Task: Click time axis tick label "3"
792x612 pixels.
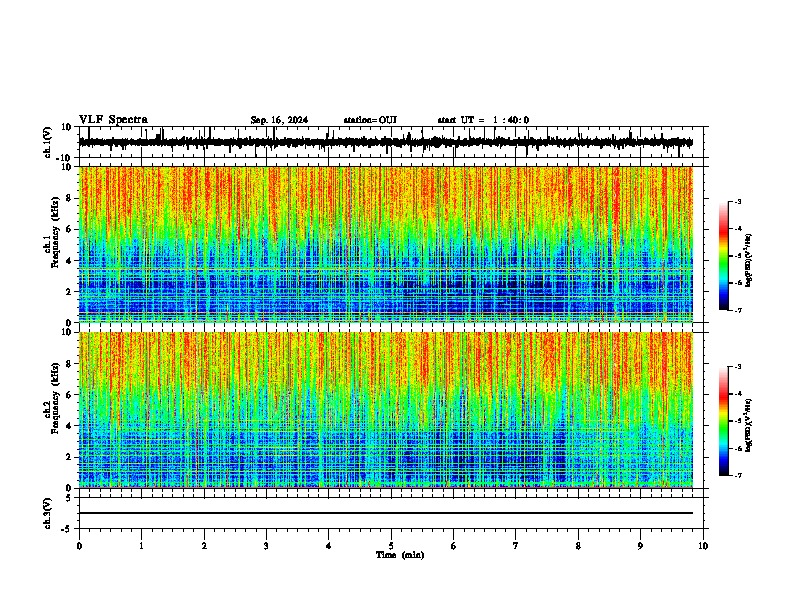Action: click(x=266, y=546)
